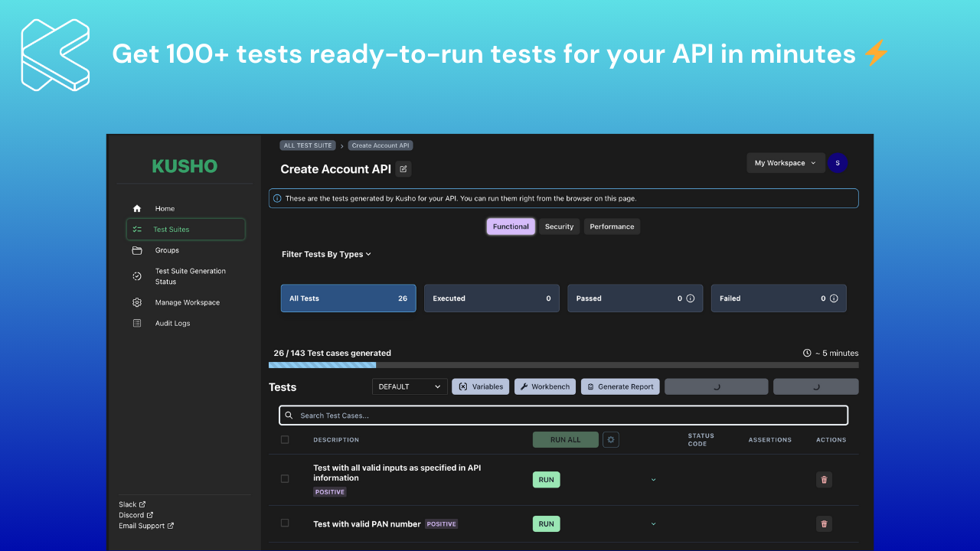Click trash icon for all valid inputs test

pyautogui.click(x=824, y=480)
